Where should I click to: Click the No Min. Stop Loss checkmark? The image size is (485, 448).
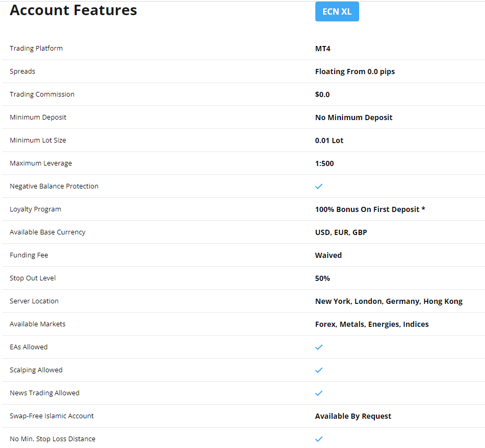[319, 439]
